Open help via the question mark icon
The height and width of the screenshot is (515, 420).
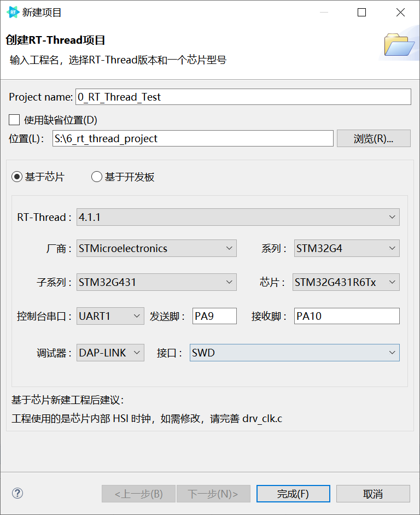pyautogui.click(x=17, y=493)
